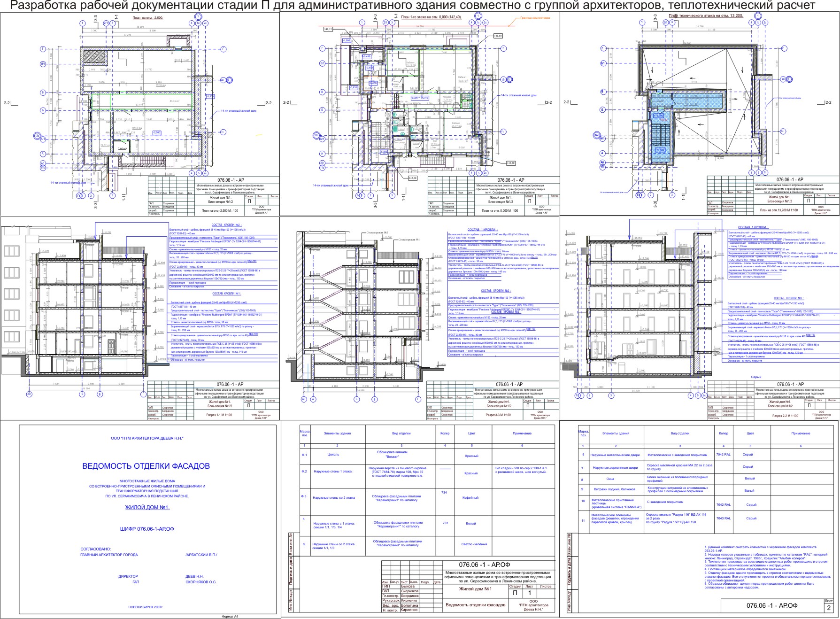Select the Разрез 1-1 section drawing

(140, 318)
